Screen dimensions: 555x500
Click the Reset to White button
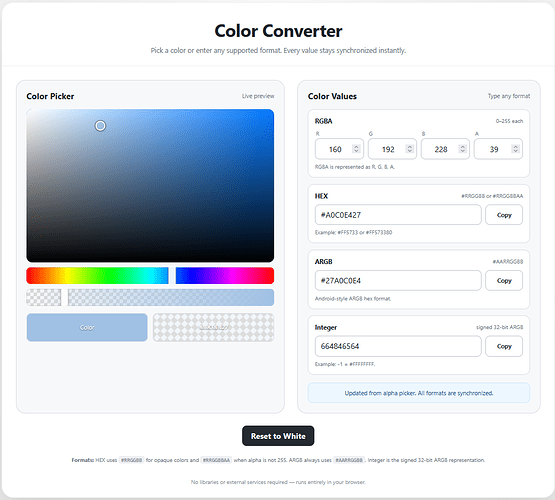[x=278, y=436]
